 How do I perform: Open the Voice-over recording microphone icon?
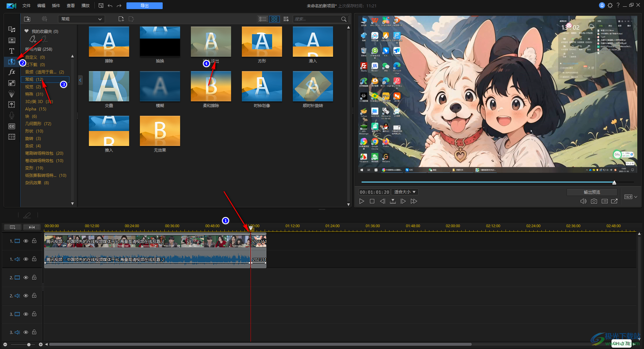click(x=12, y=115)
